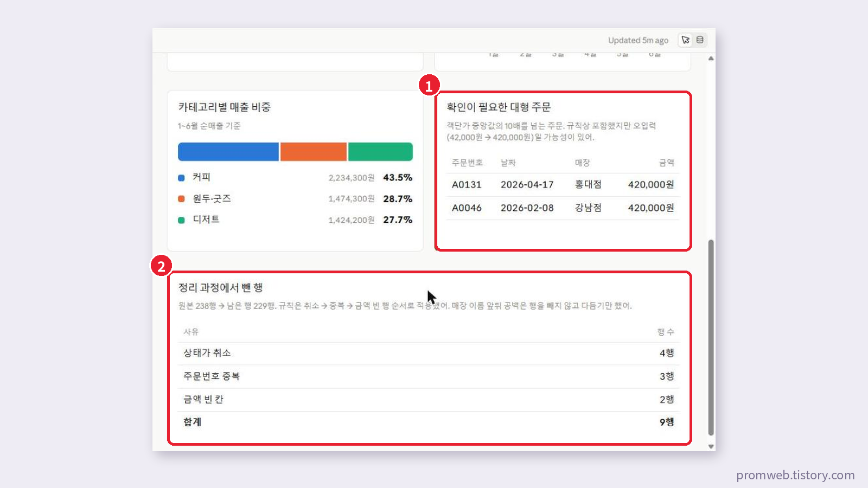Image resolution: width=868 pixels, height=488 pixels.
Task: Click order number A0046
Action: pyautogui.click(x=467, y=208)
